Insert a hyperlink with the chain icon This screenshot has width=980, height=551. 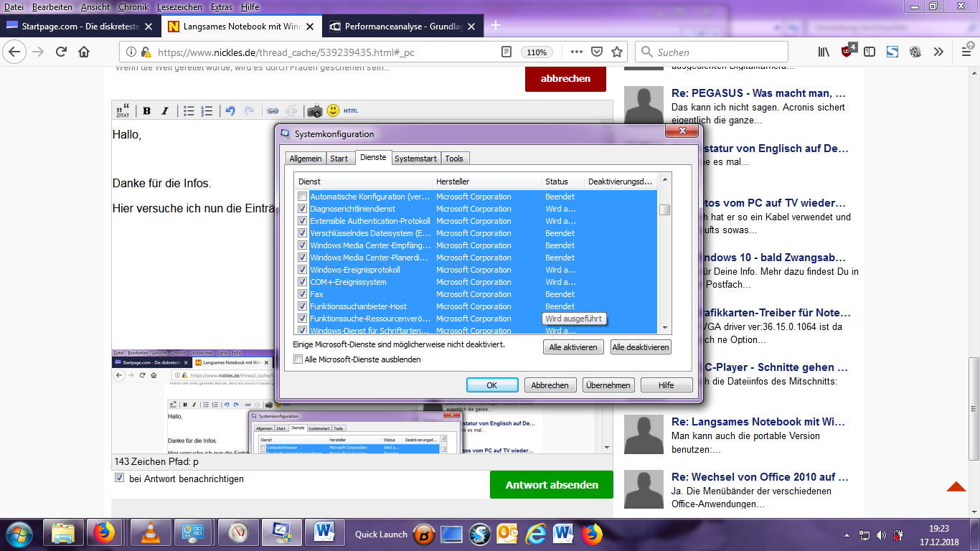(273, 110)
